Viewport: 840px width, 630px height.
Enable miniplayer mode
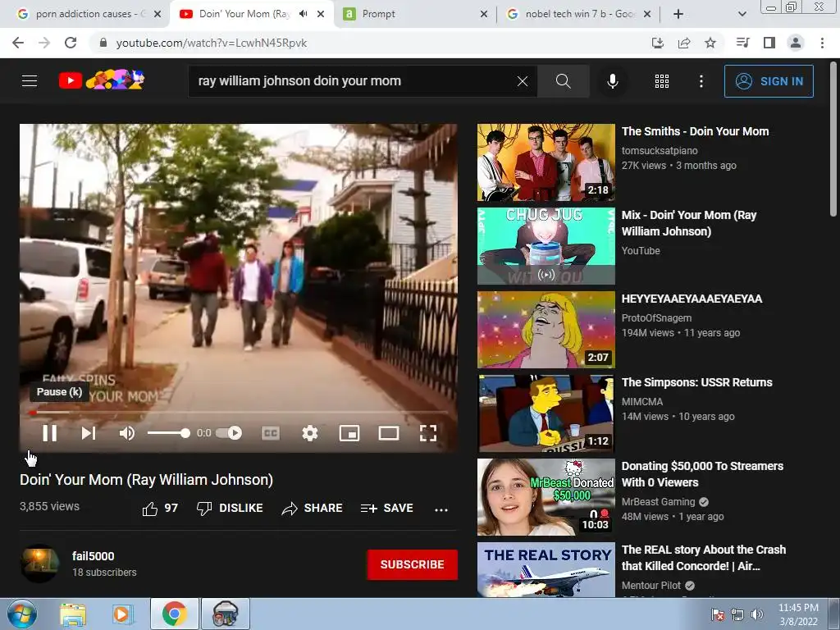(349, 433)
